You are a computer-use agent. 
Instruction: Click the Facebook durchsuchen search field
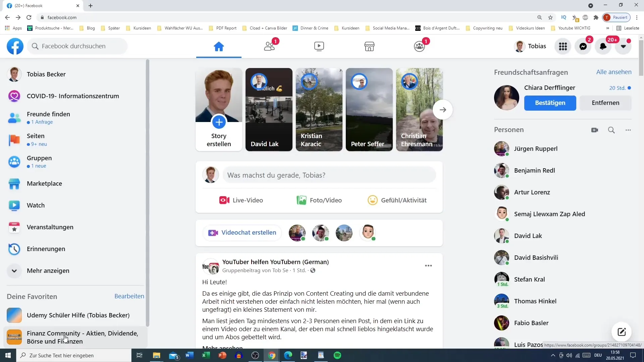(78, 46)
